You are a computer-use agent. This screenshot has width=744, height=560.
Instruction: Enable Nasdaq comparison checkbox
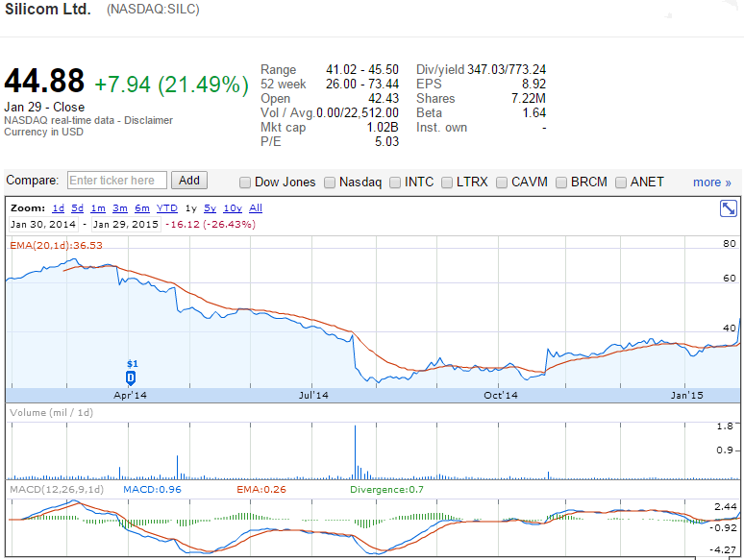[x=330, y=183]
